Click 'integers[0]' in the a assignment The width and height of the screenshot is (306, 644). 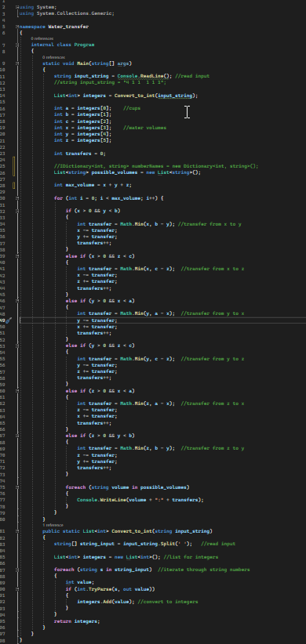click(94, 108)
